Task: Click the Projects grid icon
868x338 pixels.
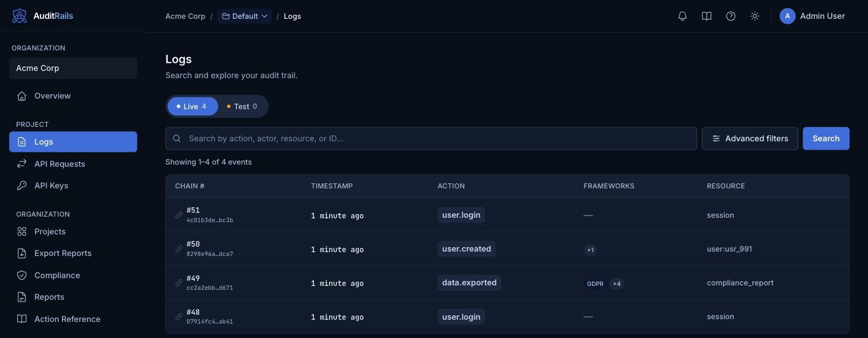Action: click(x=22, y=232)
